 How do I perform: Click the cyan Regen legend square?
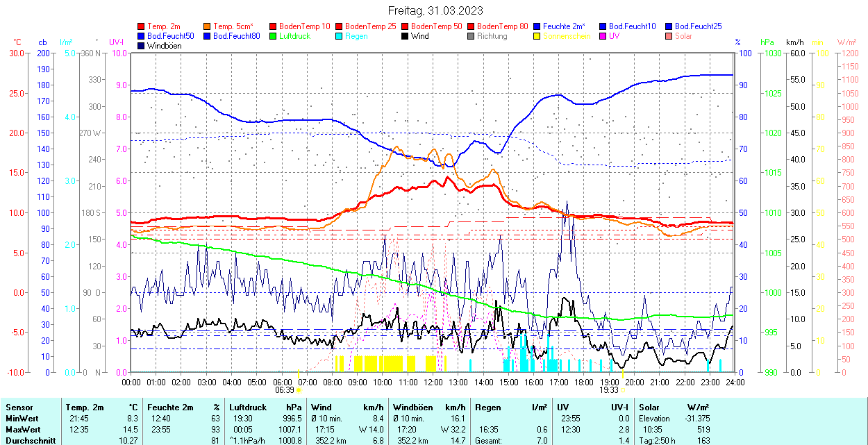pyautogui.click(x=340, y=36)
